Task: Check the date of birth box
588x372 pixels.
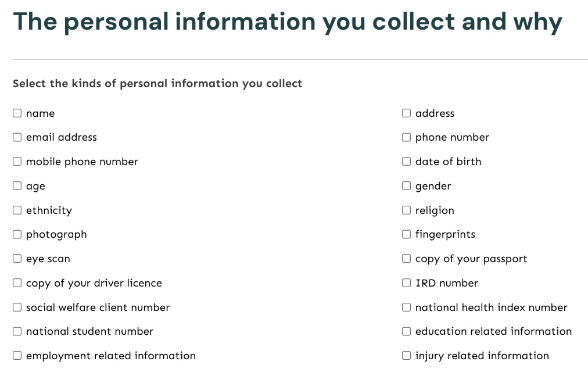Action: click(x=407, y=162)
